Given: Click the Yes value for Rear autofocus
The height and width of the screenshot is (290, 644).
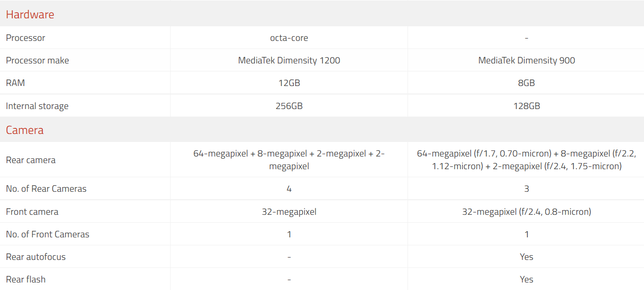Looking at the screenshot, I should pos(526,257).
